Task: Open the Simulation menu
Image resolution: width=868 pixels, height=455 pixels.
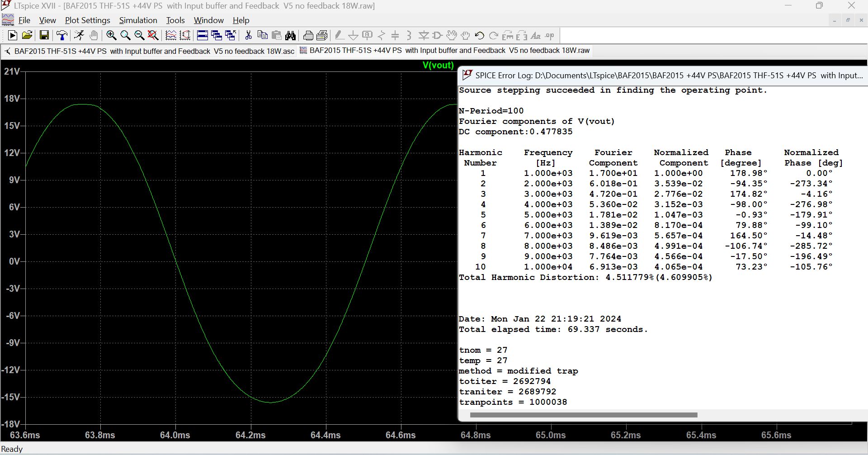Action: click(x=138, y=20)
